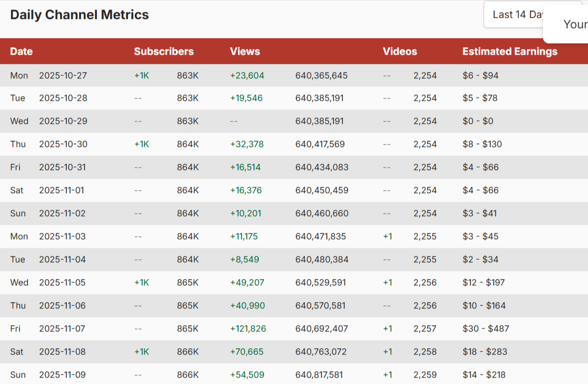This screenshot has width=588, height=384.
Task: Click the 640,817,581 total views cell
Action: tap(322, 375)
